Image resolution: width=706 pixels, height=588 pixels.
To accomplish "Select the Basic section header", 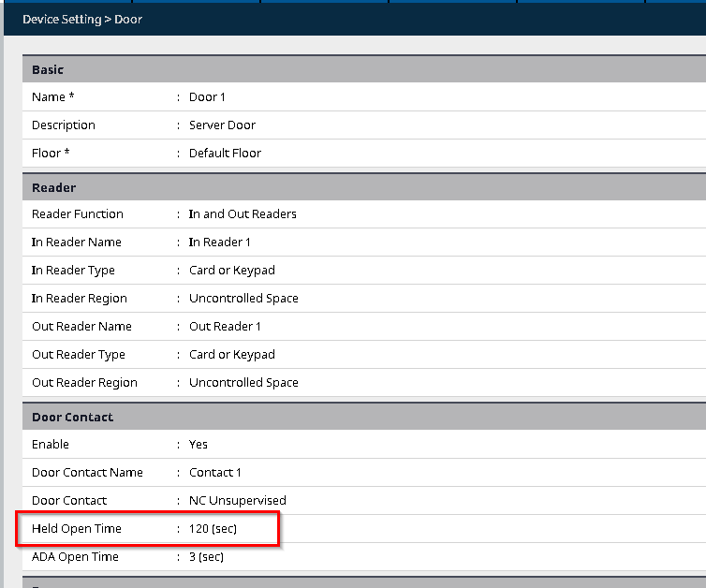I will point(47,69).
